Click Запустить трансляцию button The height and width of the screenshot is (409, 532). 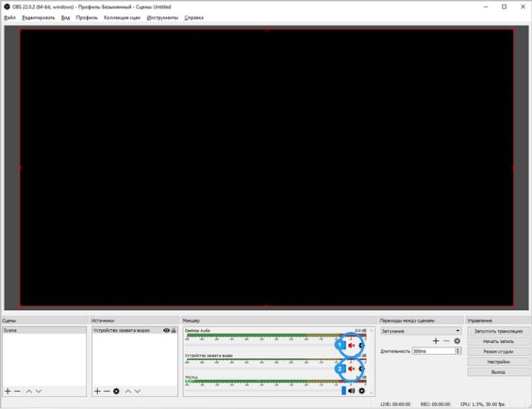click(499, 331)
